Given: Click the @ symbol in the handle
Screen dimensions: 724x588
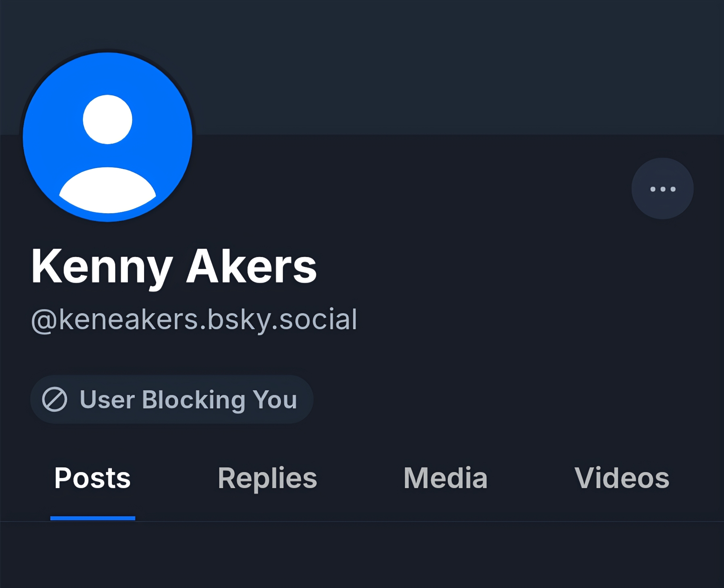Looking at the screenshot, I should pyautogui.click(x=44, y=321).
